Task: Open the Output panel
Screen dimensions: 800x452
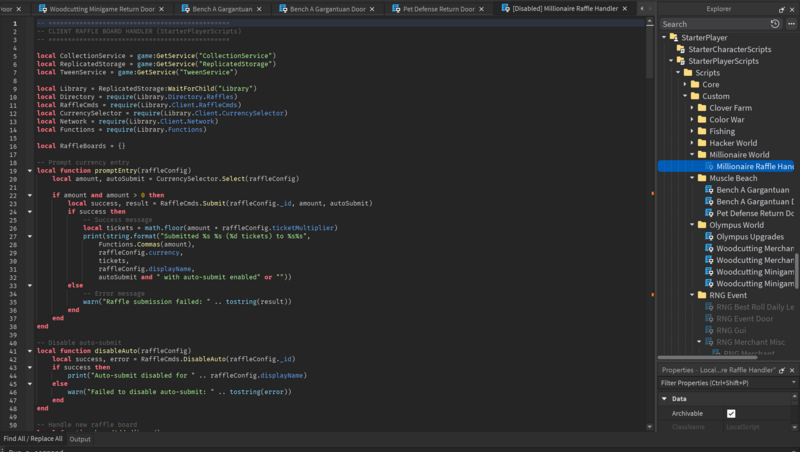Action: click(x=80, y=439)
